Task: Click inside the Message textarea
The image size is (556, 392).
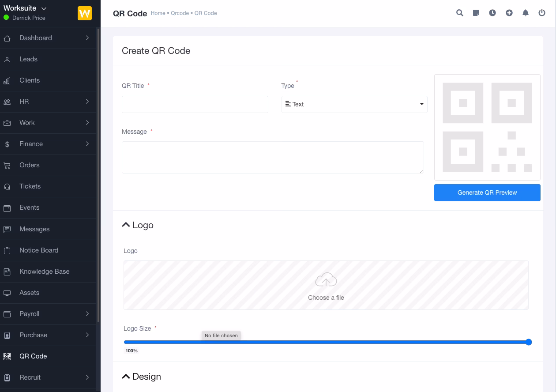Action: point(273,157)
